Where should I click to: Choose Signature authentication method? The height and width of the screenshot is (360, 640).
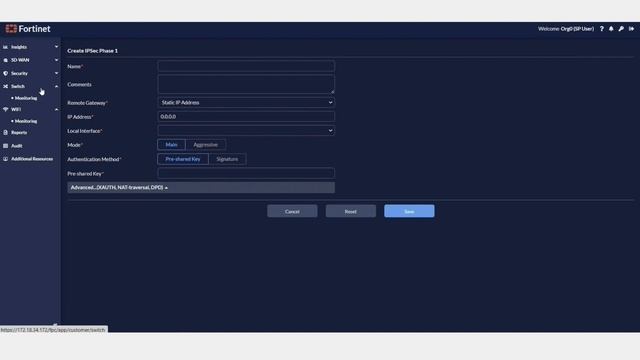click(227, 159)
